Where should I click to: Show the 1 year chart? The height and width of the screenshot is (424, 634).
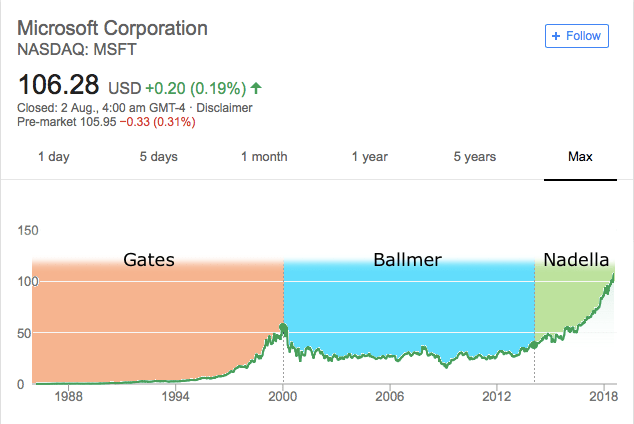pos(369,156)
